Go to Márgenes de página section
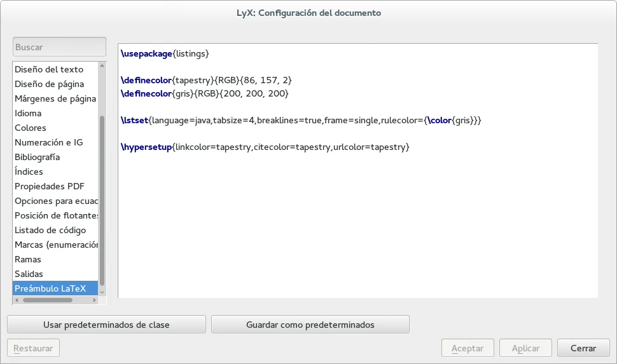This screenshot has width=617, height=364. point(55,98)
